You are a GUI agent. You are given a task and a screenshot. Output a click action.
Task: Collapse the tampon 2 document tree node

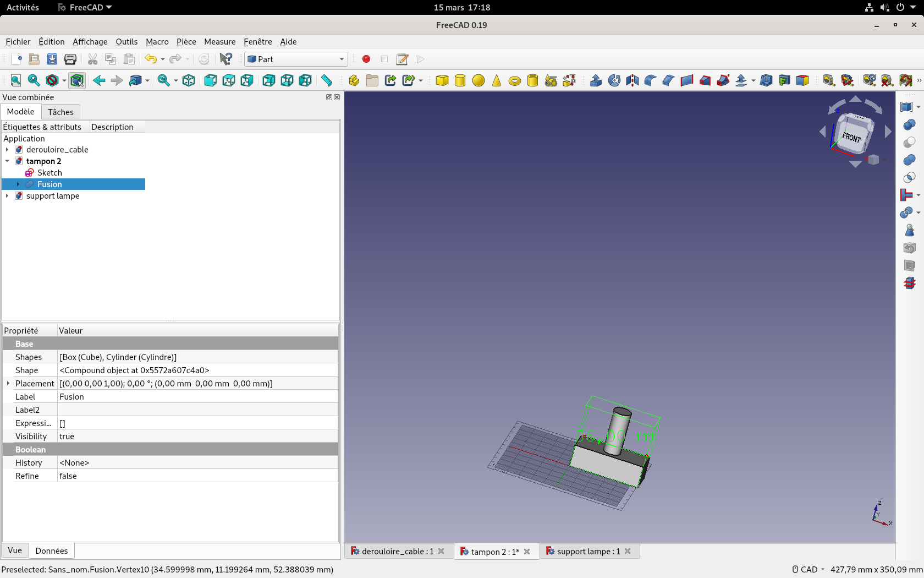click(x=7, y=161)
